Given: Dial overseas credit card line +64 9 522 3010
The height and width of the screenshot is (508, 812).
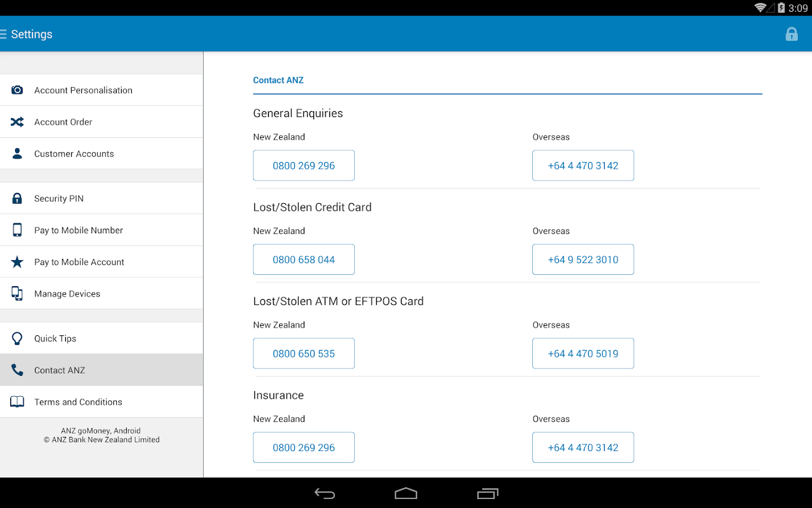Looking at the screenshot, I should [583, 260].
